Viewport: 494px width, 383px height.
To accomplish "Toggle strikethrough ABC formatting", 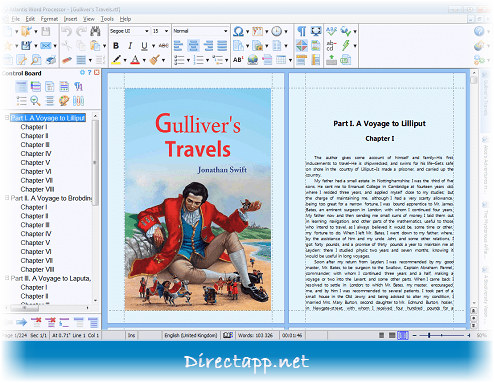I will tap(164, 46).
